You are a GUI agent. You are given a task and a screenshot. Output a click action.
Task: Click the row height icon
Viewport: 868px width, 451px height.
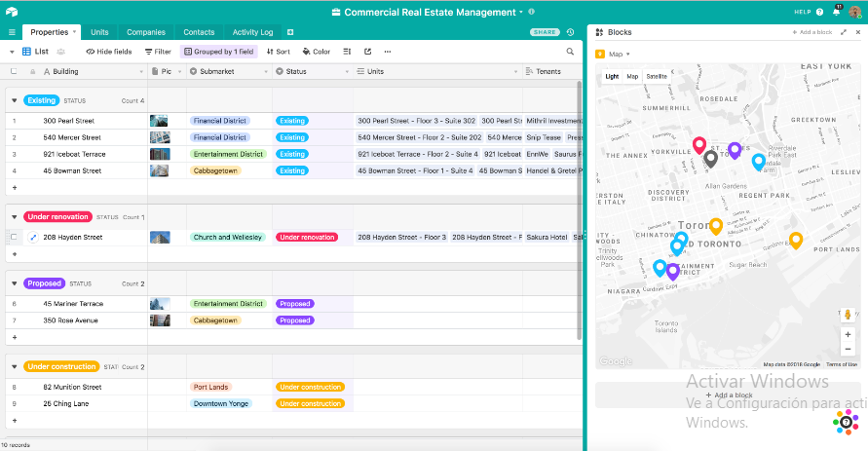(x=347, y=52)
